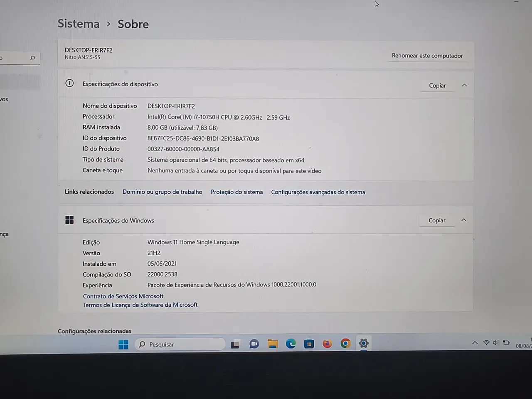
Task: Click the Pesquisar taskbar search box
Action: [x=180, y=344]
